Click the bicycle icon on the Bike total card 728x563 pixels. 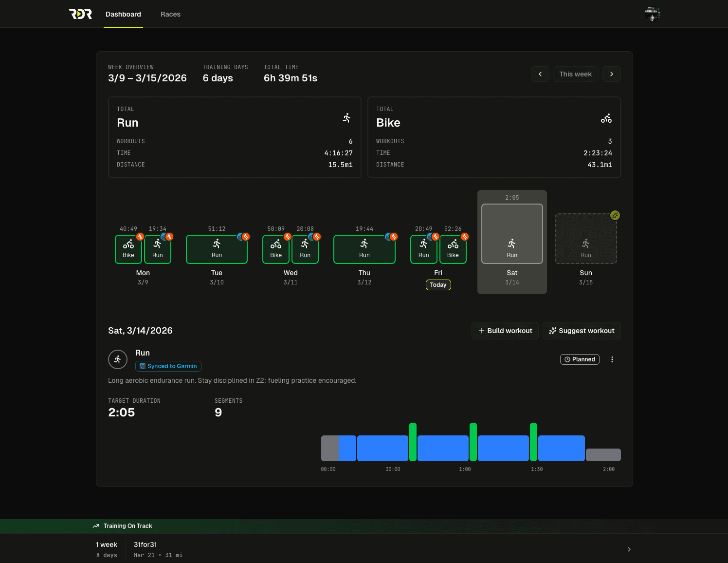pos(606,118)
